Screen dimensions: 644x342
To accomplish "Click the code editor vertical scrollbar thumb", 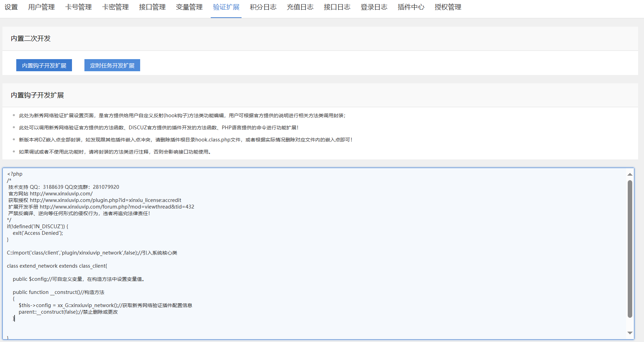I will 630,248.
